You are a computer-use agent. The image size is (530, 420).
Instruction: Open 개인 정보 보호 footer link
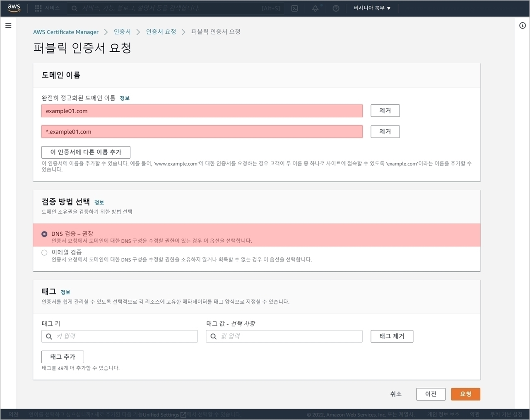point(443,414)
